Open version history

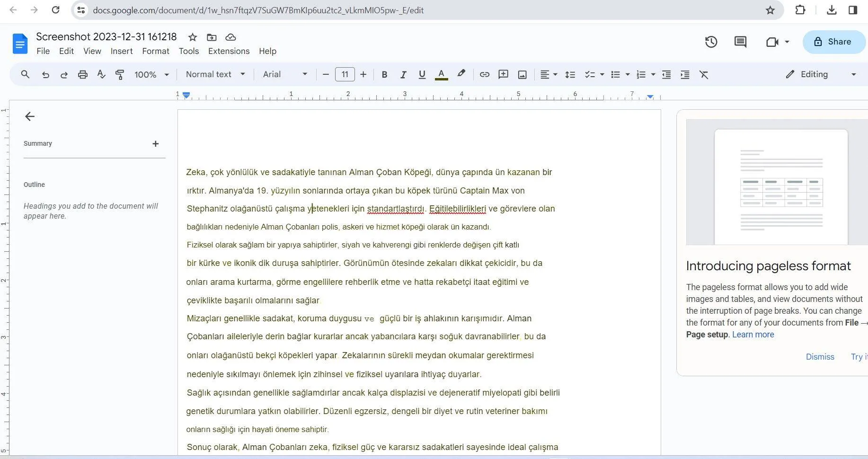(711, 42)
